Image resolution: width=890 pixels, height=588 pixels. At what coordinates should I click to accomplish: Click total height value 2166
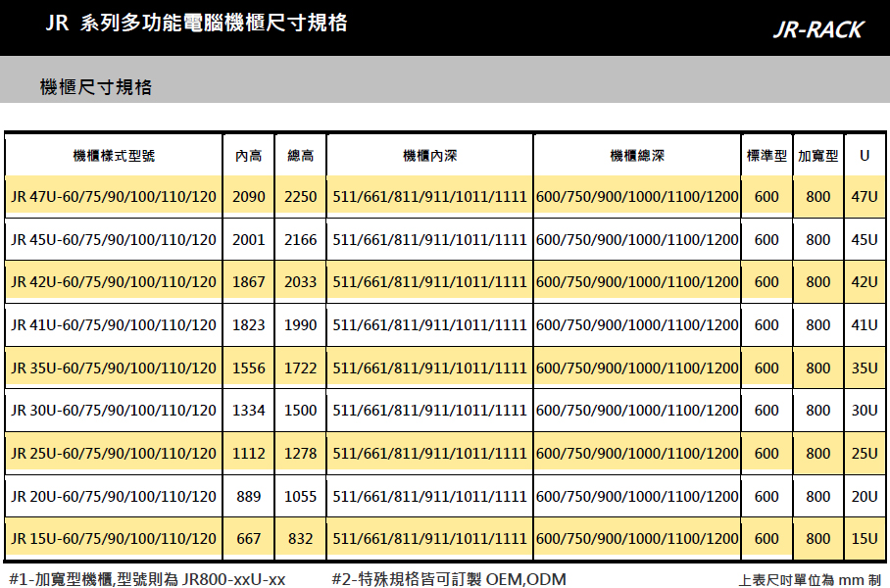coord(300,239)
